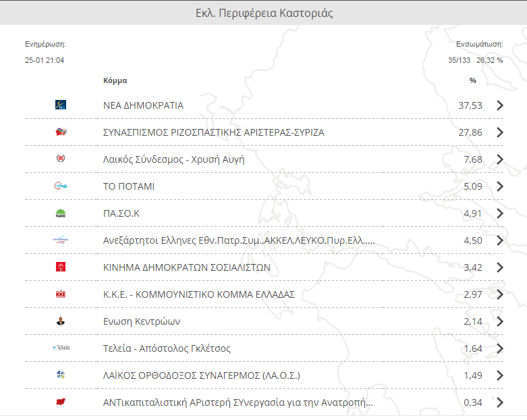
Task: Click the ΚΚΕ red party logo
Action: point(61,294)
